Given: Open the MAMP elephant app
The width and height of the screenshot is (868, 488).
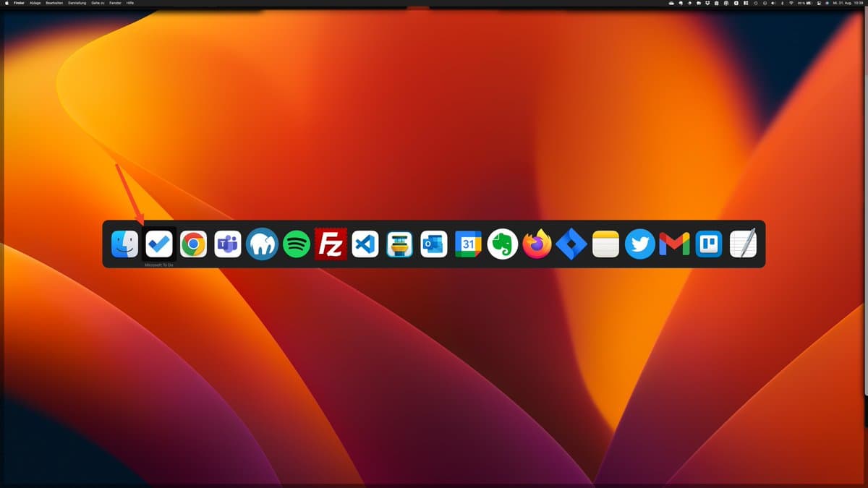Looking at the screenshot, I should 262,244.
